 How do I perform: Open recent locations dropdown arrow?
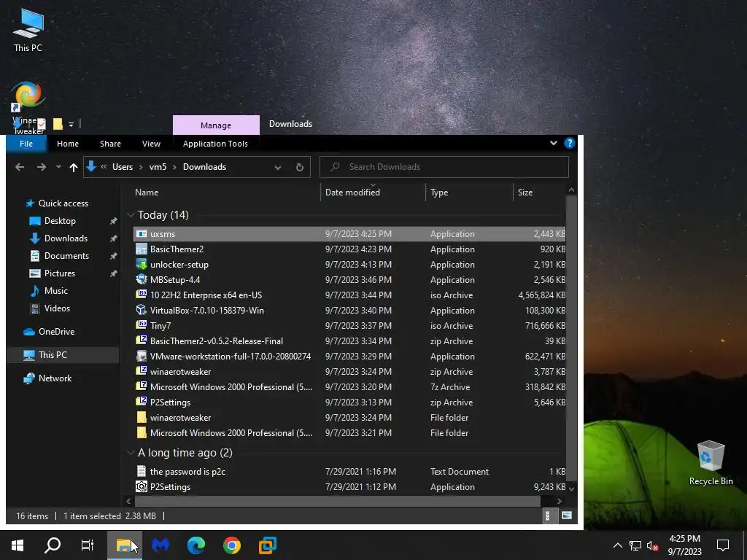tap(58, 167)
